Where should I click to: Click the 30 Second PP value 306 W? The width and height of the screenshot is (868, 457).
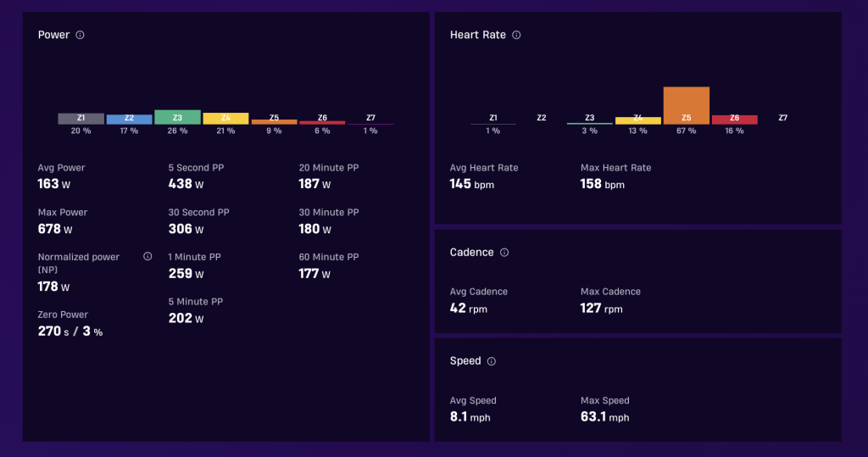click(x=186, y=229)
